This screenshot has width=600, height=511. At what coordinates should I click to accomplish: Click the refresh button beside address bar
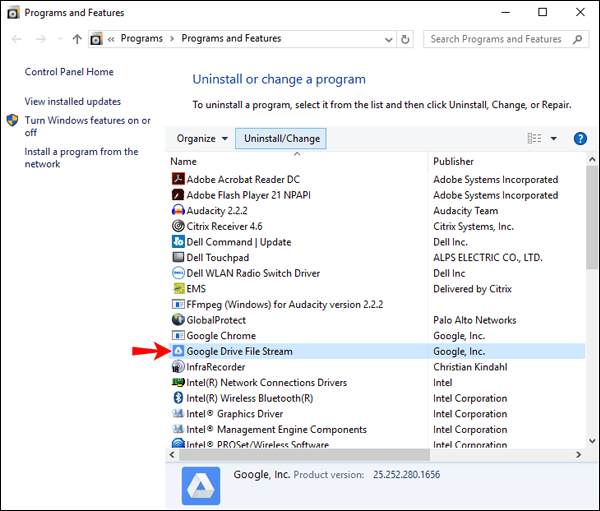point(405,39)
